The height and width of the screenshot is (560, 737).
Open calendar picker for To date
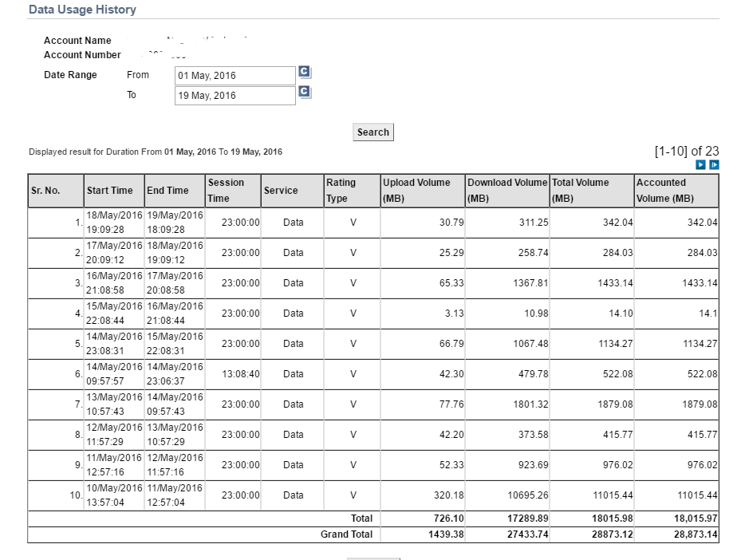point(303,92)
